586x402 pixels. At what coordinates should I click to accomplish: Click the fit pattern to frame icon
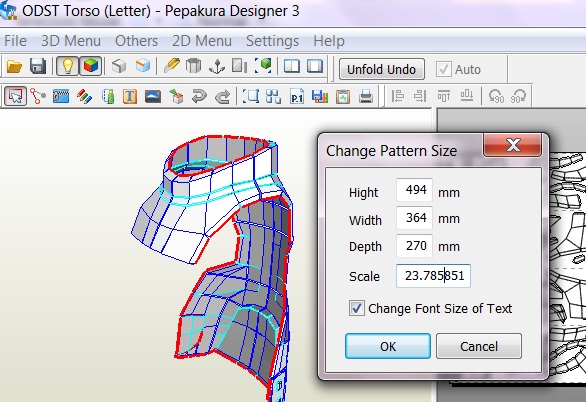pyautogui.click(x=251, y=96)
